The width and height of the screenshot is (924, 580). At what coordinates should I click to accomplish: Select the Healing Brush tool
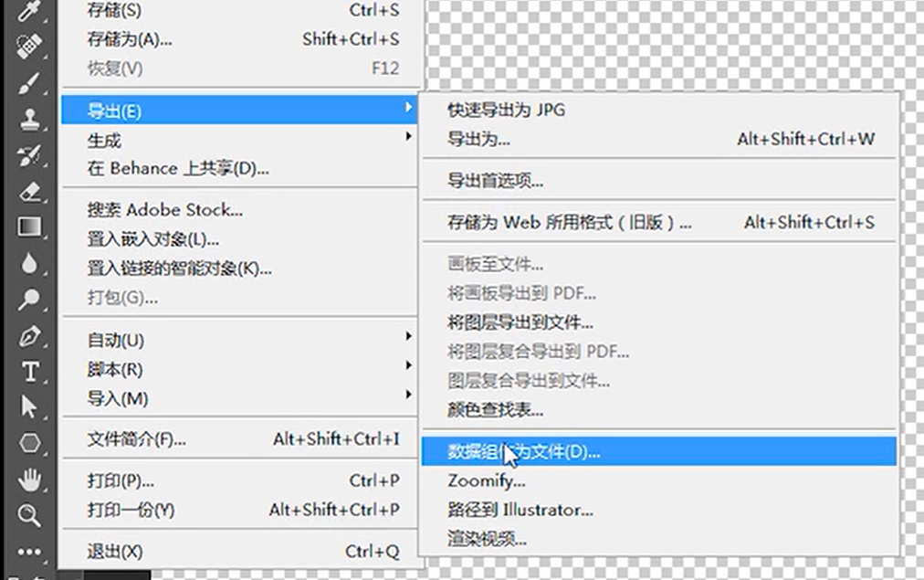click(x=28, y=46)
